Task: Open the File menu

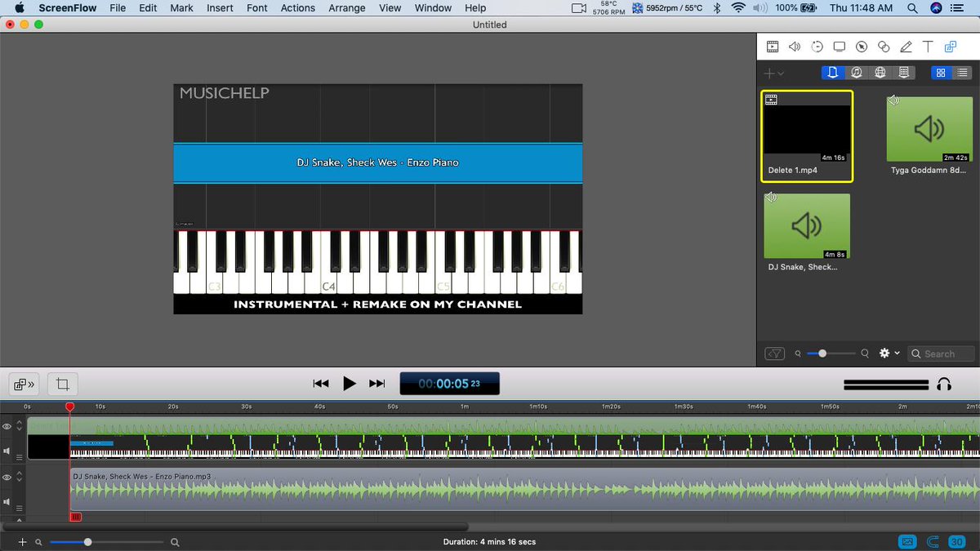Action: (118, 7)
